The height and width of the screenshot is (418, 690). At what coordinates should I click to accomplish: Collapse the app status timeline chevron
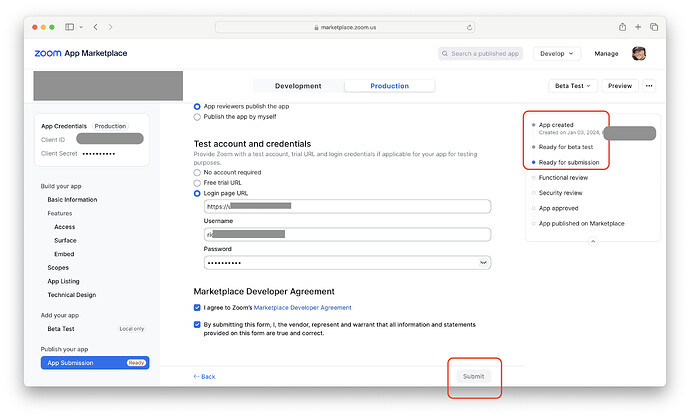(593, 242)
